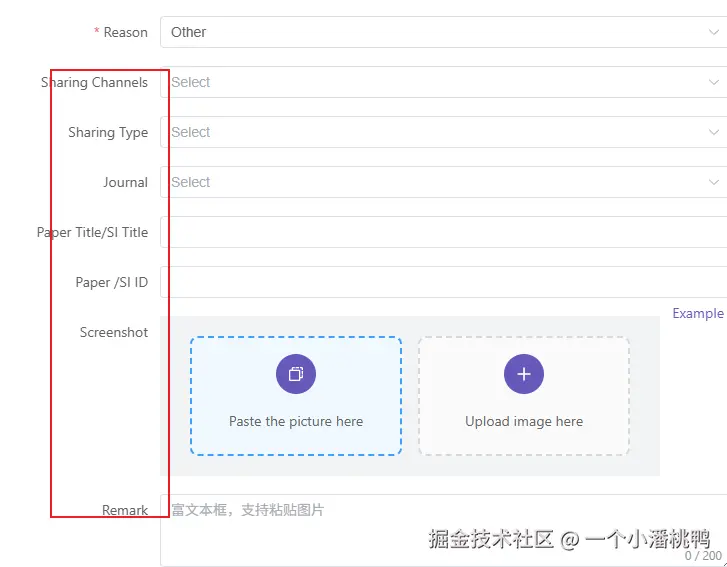Screen dimensions: 727x567
Task: Open the Sharing Channels select dropdown
Action: 444,82
